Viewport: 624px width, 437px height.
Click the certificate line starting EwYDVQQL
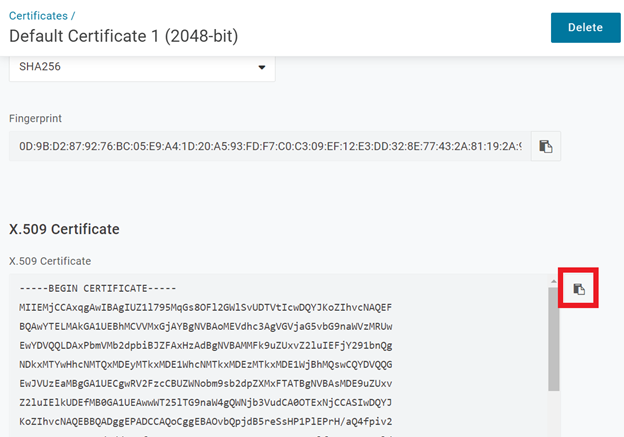[x=205, y=345]
